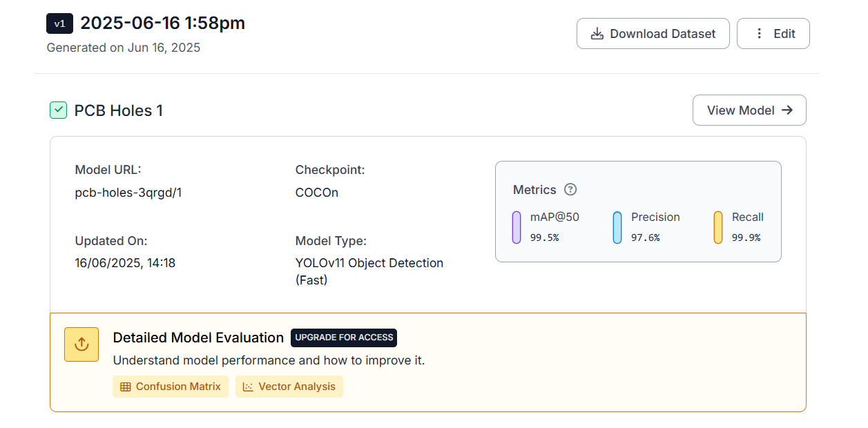
Task: Click the Download Dataset button
Action: 653,34
